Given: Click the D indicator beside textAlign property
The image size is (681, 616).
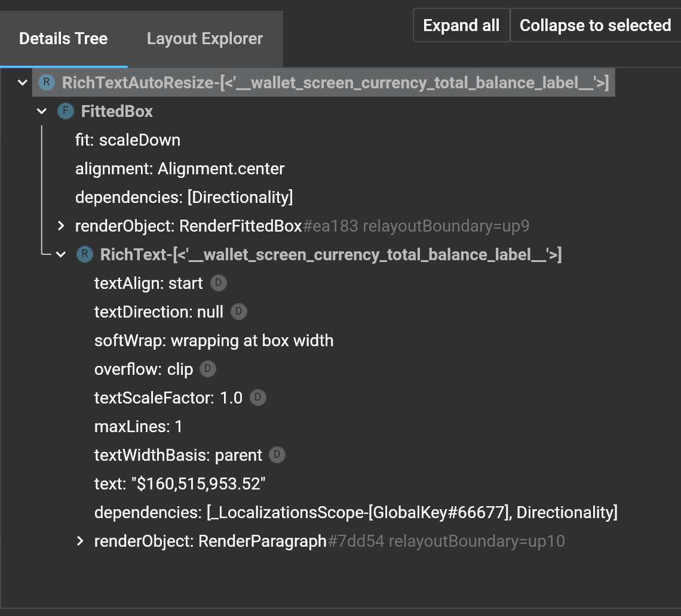Looking at the screenshot, I should tap(218, 283).
